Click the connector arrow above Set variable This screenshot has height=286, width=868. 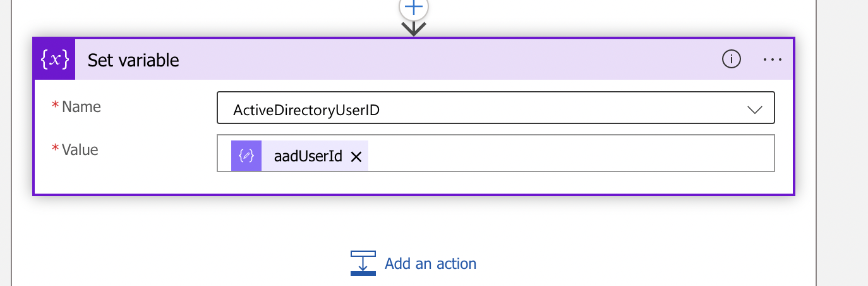pyautogui.click(x=413, y=27)
